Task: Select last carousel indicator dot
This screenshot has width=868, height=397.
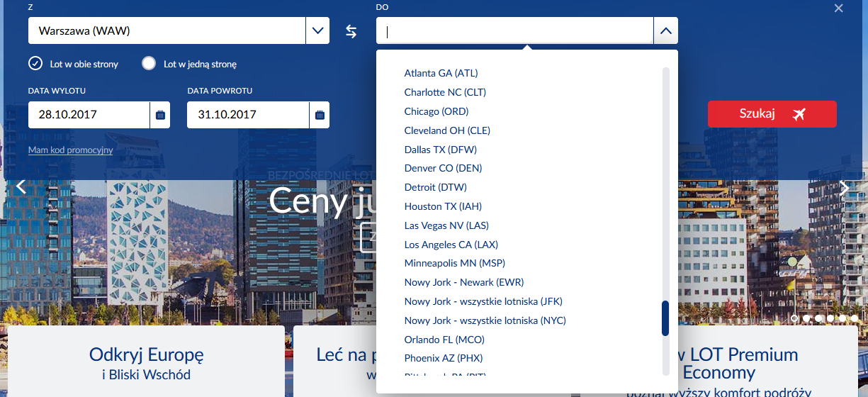Action: [855, 318]
